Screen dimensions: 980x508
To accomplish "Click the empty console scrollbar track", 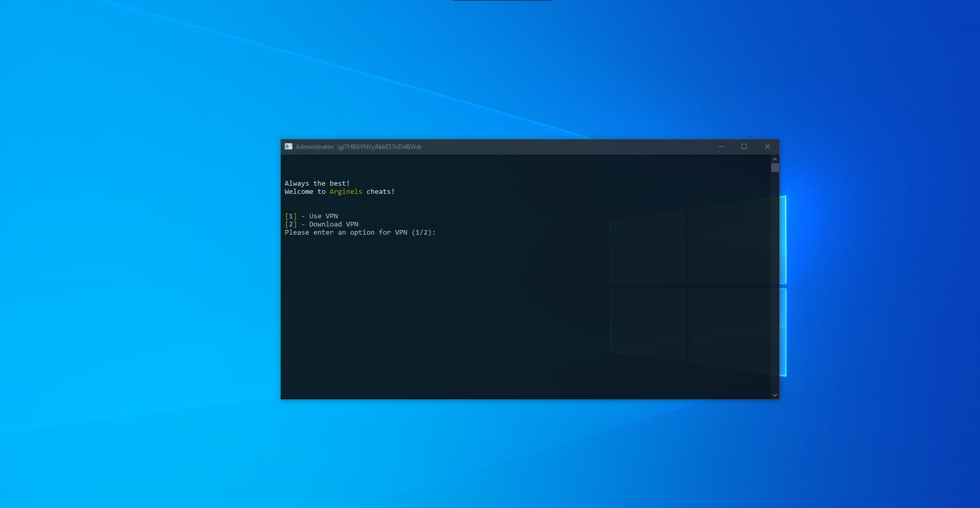I will [x=775, y=281].
